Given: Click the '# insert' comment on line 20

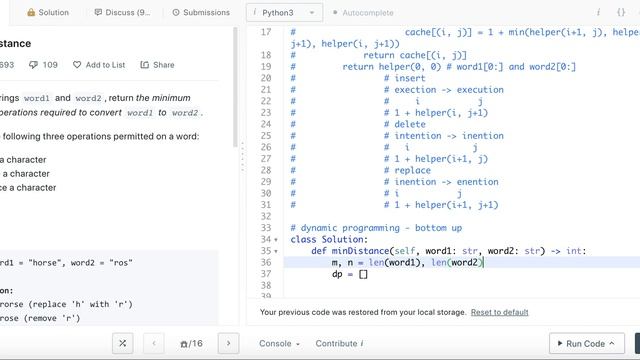Looking at the screenshot, I should [404, 78].
